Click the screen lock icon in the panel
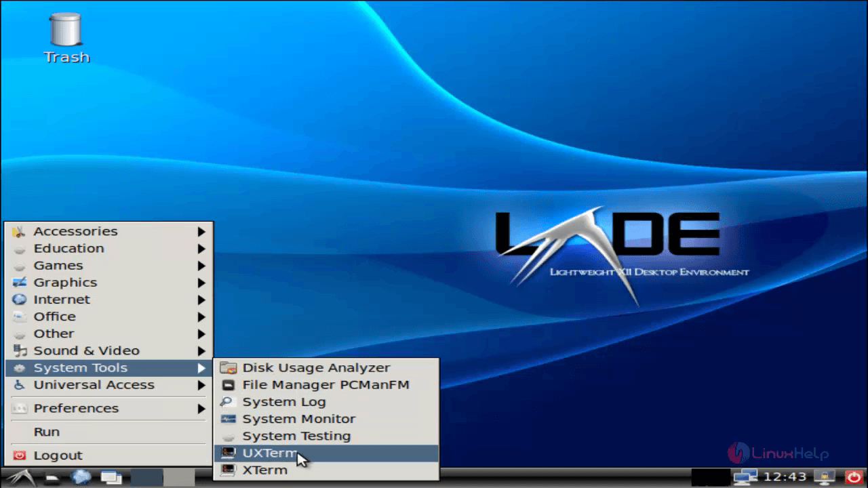This screenshot has width=868, height=488. click(825, 477)
